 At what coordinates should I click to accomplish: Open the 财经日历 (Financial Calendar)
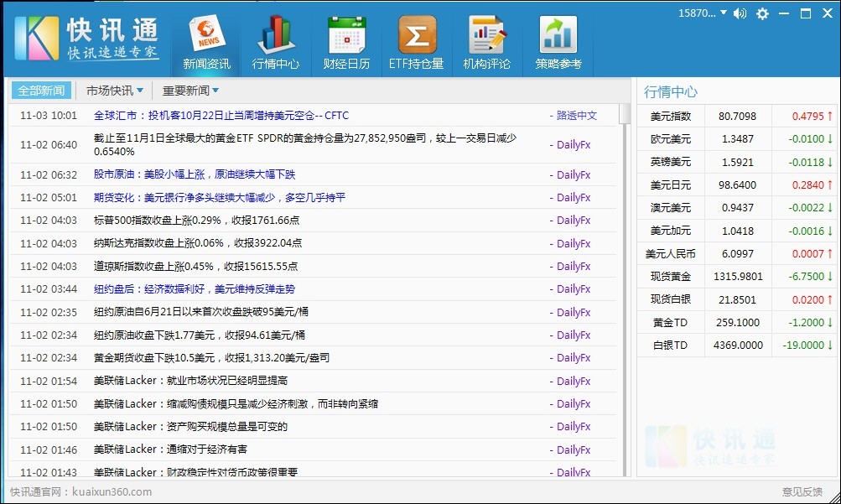pos(346,42)
